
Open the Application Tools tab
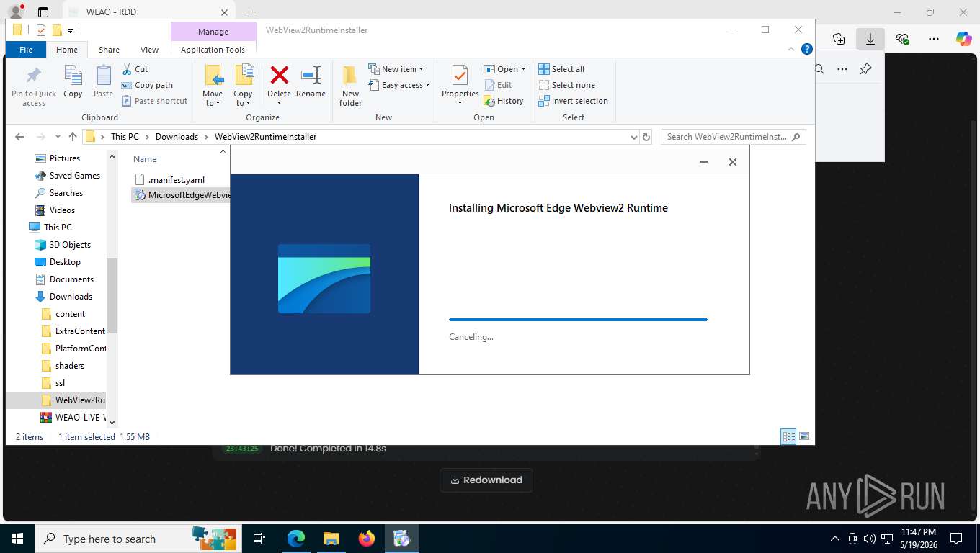(213, 50)
